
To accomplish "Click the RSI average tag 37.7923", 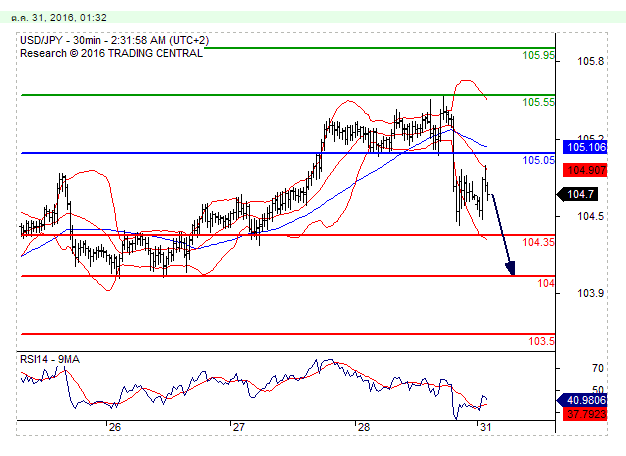I will tap(585, 414).
